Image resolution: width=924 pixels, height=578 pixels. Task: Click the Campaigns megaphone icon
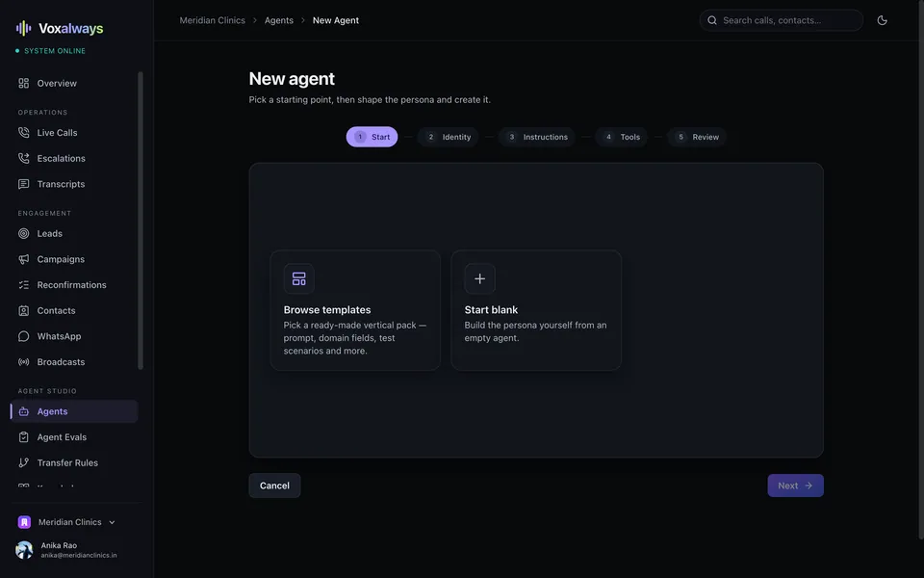23,259
